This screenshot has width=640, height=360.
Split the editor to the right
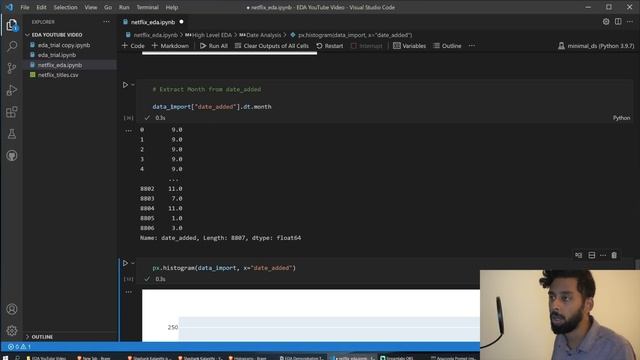pyautogui.click(x=618, y=22)
